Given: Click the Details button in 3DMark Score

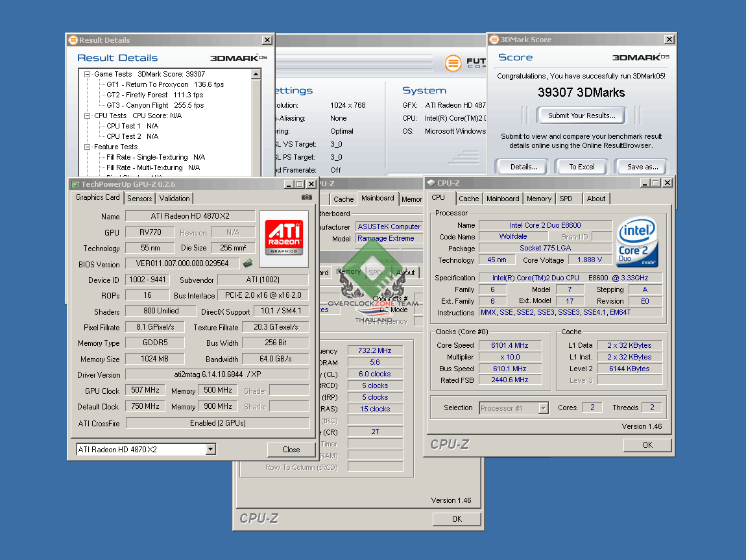Looking at the screenshot, I should (x=523, y=167).
